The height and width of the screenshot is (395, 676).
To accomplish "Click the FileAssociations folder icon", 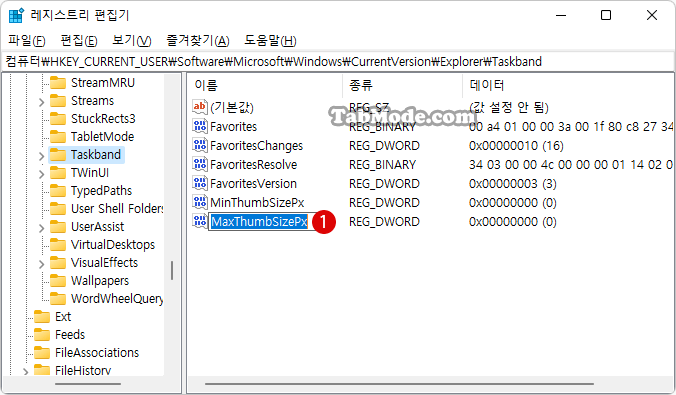I will pyautogui.click(x=42, y=353).
